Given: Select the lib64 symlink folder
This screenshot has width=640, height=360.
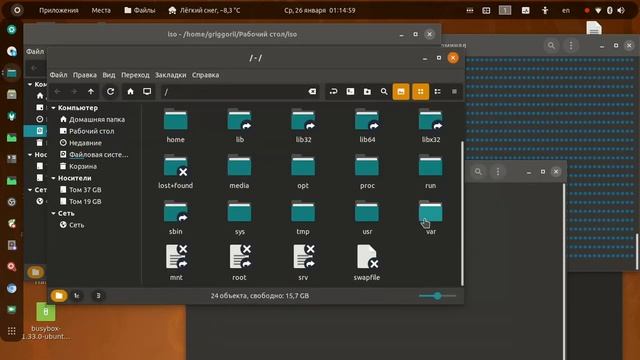Looking at the screenshot, I should pos(367,121).
